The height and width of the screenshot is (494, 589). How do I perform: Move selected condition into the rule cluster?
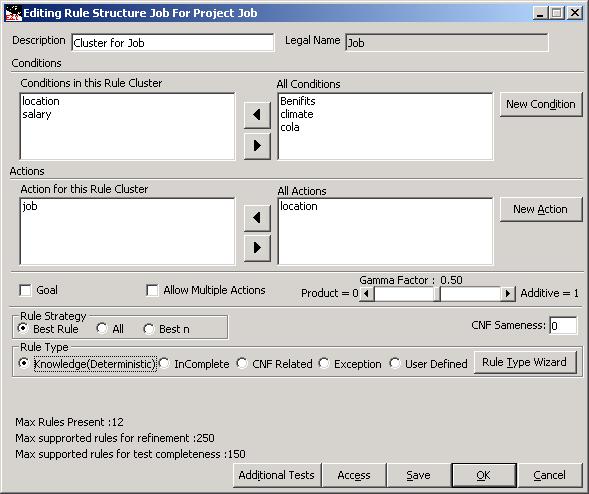257,115
